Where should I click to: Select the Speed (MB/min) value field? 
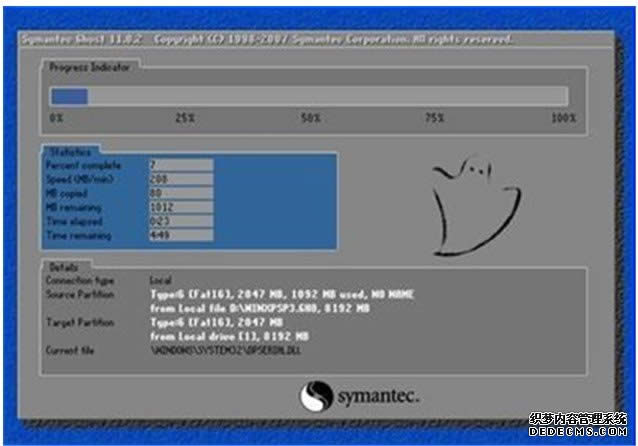179,179
